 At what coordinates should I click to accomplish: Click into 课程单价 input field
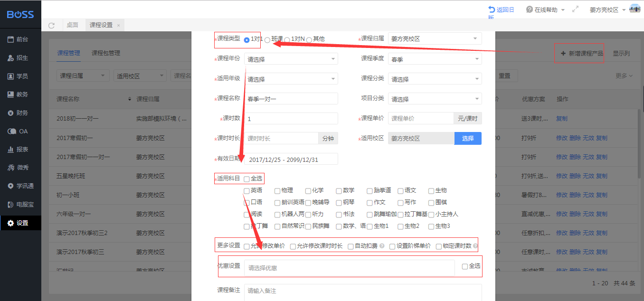tap(421, 119)
